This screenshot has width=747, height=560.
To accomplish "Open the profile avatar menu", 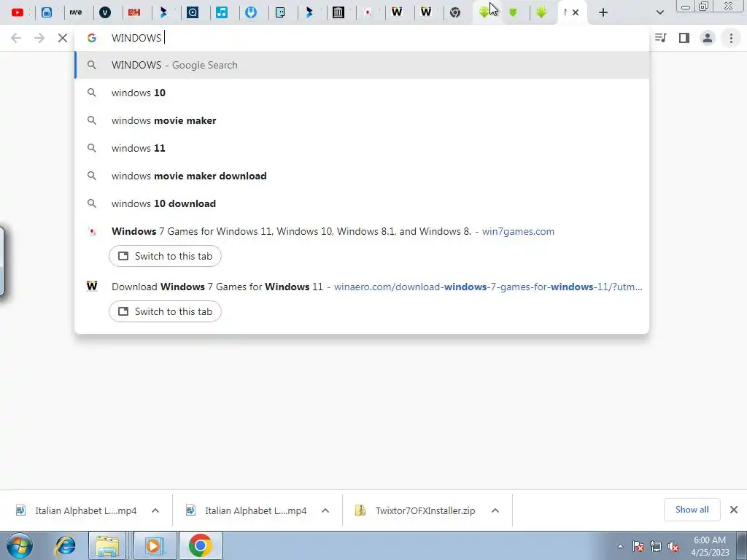I will coord(708,38).
